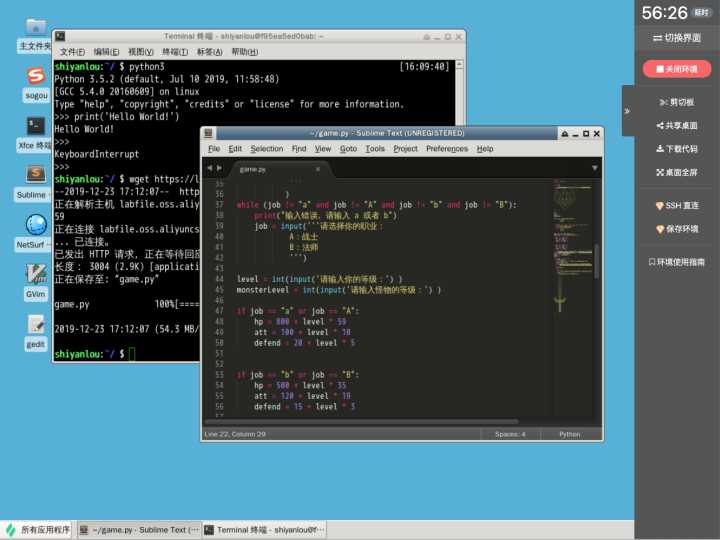Click the Sublime horizontal scrollbar
Viewport: 720px width, 540px height.
[361, 421]
